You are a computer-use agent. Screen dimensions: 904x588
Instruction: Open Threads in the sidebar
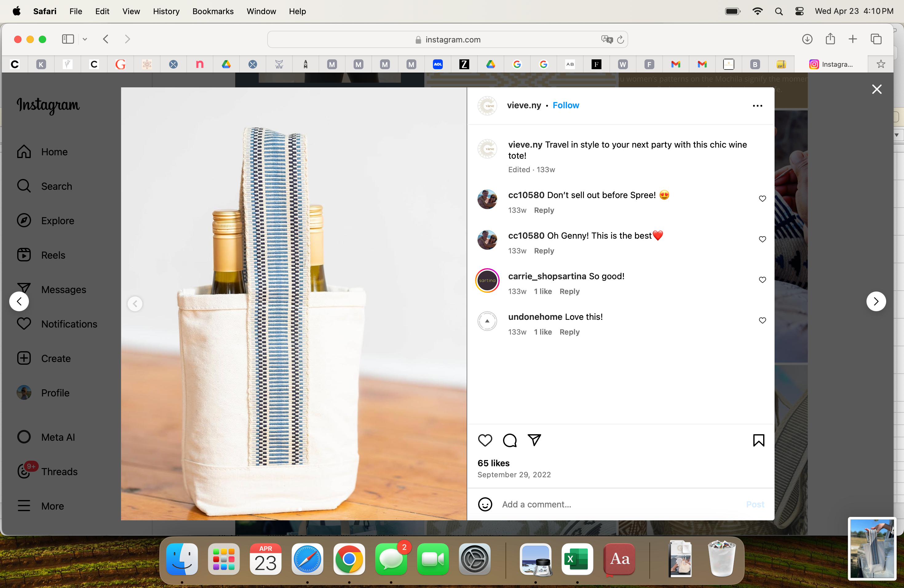tap(47, 471)
